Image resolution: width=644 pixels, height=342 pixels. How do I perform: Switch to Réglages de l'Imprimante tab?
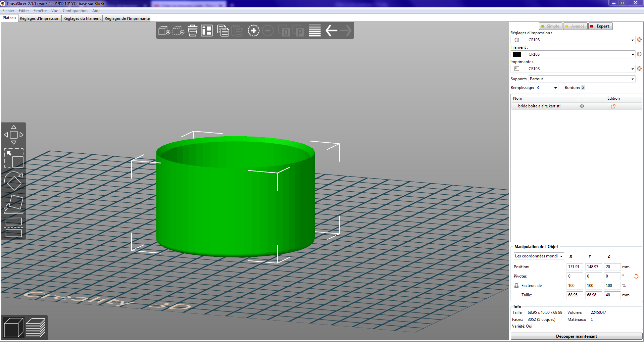[x=127, y=18]
